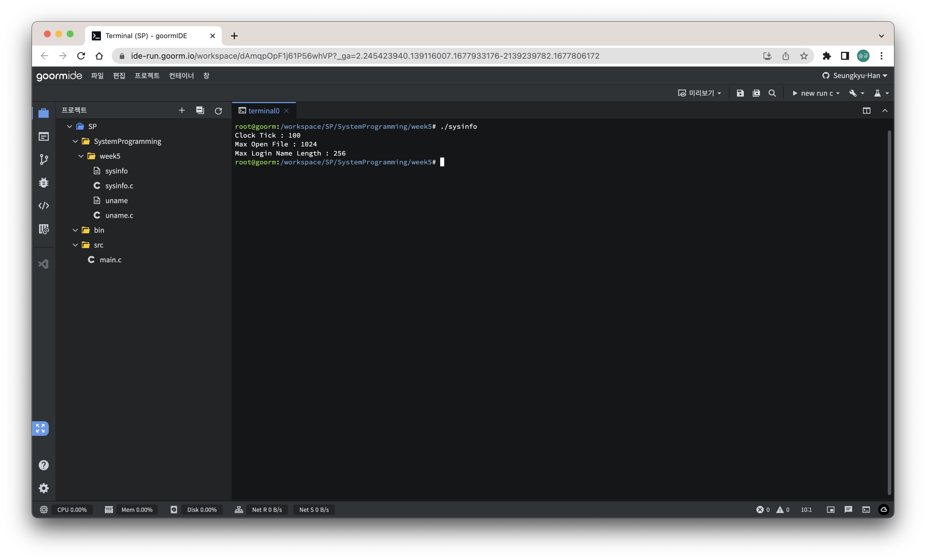Viewport: 926px width, 560px height.
Task: Click the terminal vertical scrollbar
Action: 889,312
